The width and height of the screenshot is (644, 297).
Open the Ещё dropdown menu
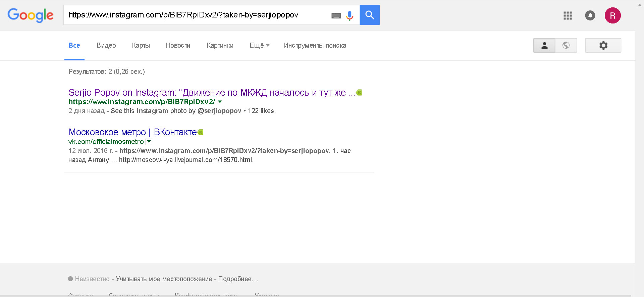[259, 45]
